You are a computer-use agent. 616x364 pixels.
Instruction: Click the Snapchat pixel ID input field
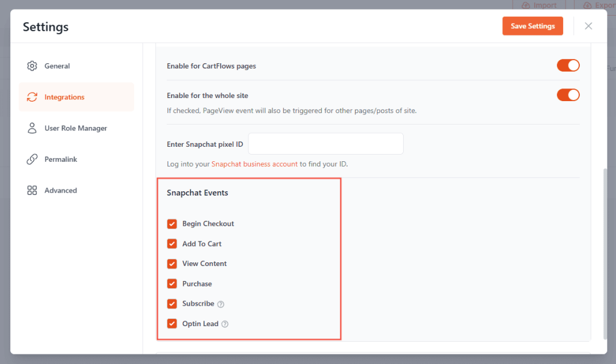coord(325,144)
